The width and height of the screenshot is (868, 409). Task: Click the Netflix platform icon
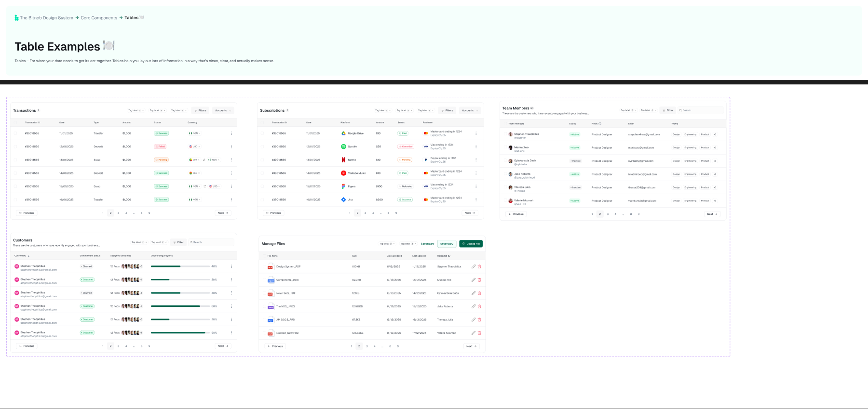click(x=343, y=160)
